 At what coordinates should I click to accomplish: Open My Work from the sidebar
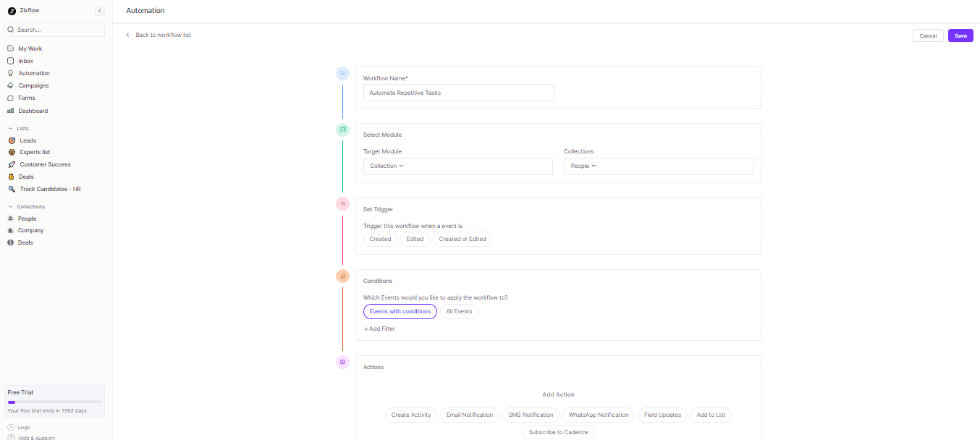pos(29,48)
